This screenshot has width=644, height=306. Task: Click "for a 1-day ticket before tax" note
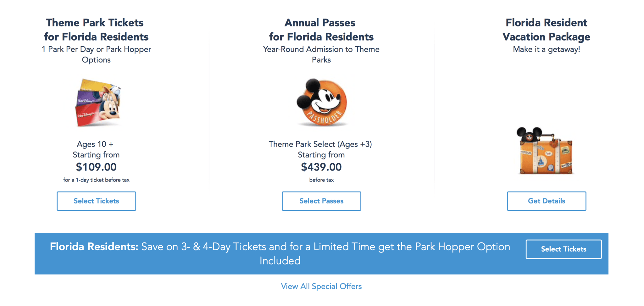pyautogui.click(x=96, y=180)
